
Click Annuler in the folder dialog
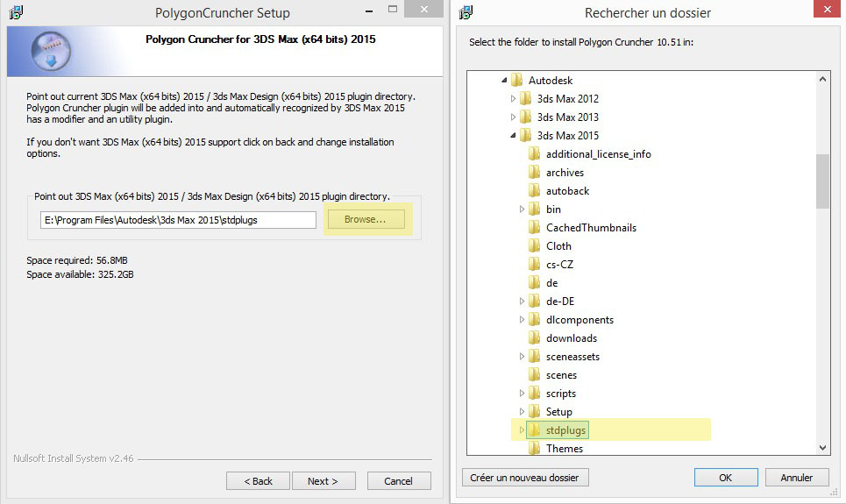[x=796, y=478]
